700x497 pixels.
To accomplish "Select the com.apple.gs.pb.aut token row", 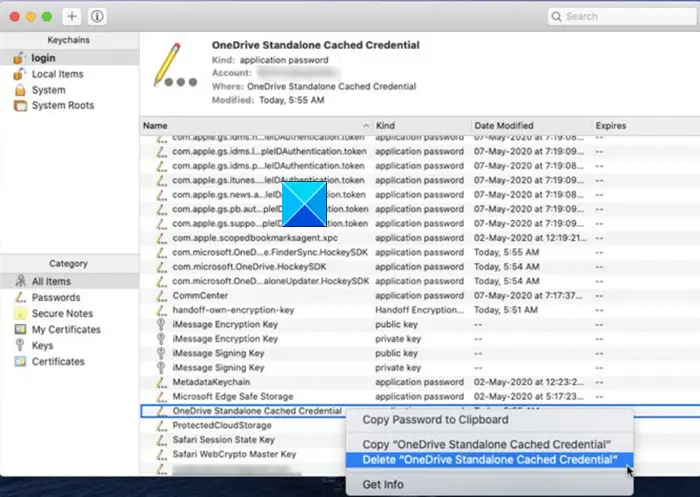I will 420,209.
